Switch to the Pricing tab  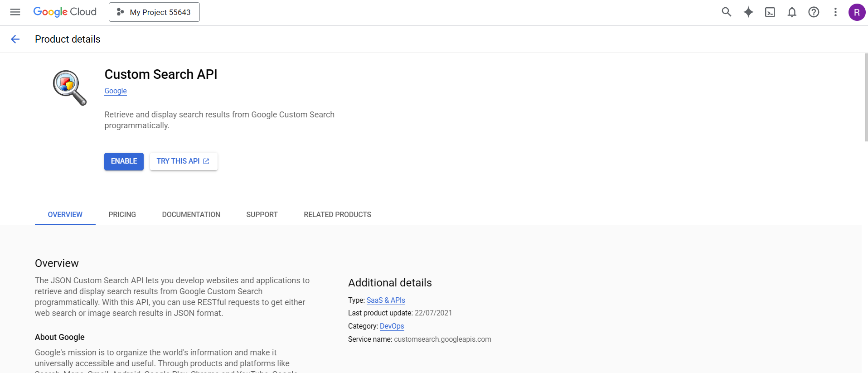click(x=122, y=214)
